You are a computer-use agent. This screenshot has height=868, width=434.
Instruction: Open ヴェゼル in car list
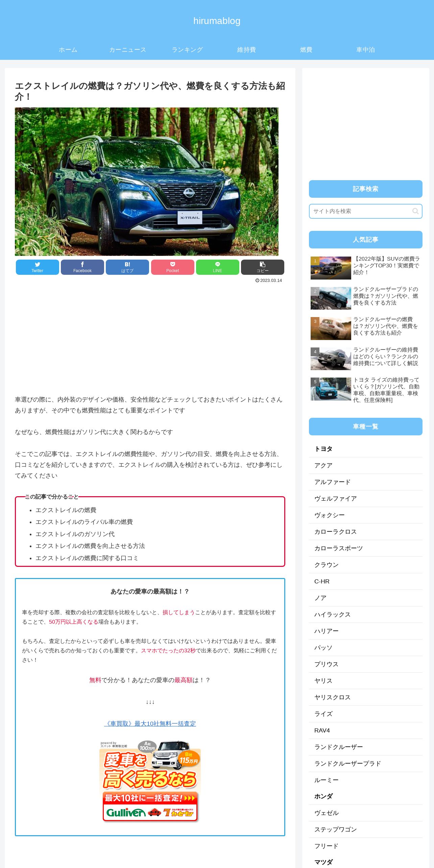tap(365, 813)
